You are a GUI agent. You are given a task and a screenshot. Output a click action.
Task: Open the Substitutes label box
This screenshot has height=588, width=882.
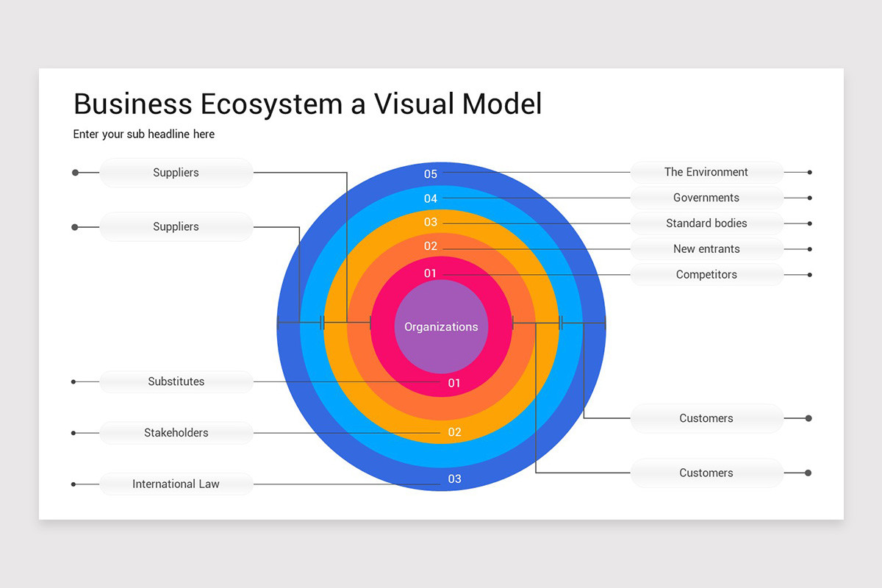[176, 381]
